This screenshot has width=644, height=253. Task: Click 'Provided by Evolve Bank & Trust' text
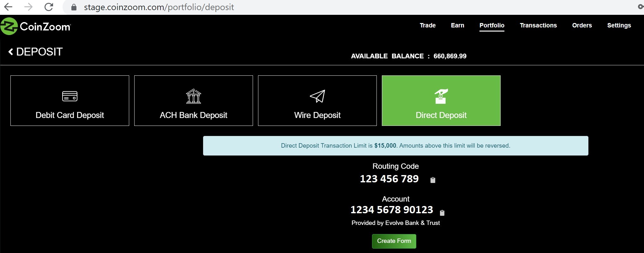click(395, 223)
